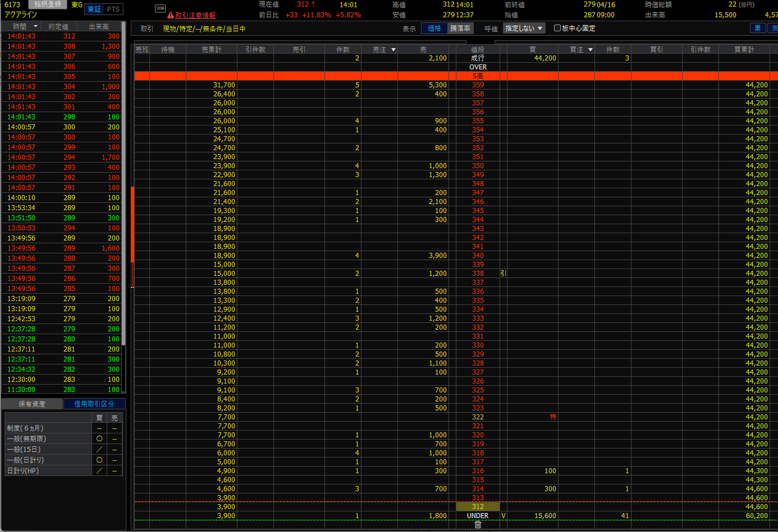Image resolution: width=778 pixels, height=532 pixels.
Task: Expand the 売注 column dropdown arrow
Action: coord(393,50)
